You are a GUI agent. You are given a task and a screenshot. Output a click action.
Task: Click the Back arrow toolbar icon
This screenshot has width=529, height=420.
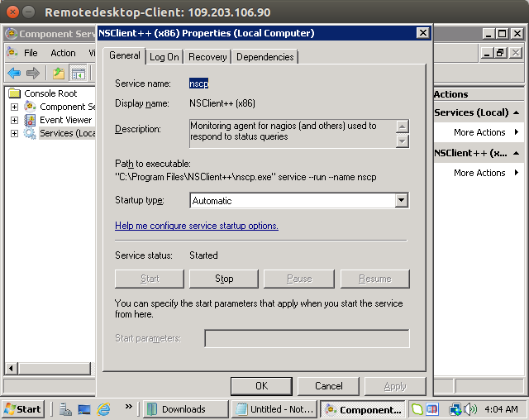[x=14, y=73]
